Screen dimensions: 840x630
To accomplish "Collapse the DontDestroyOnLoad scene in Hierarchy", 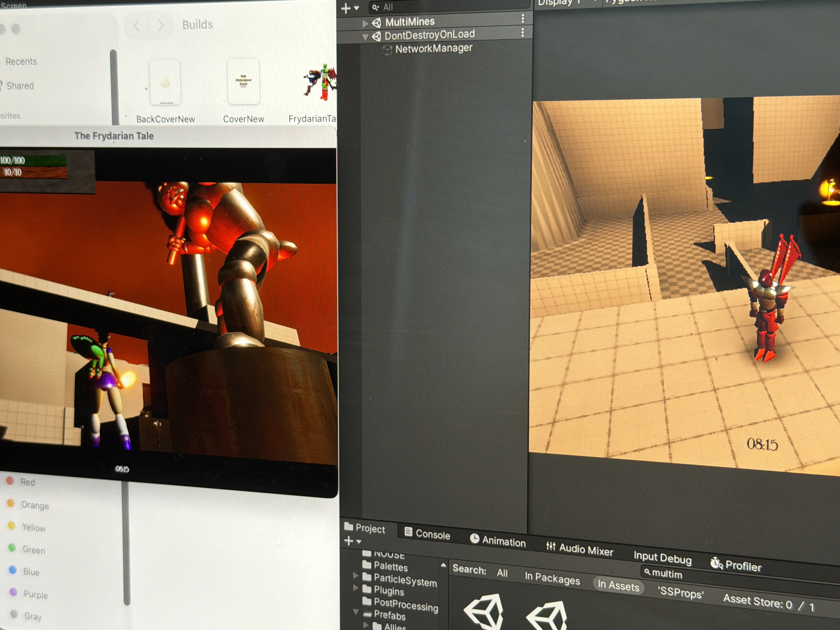I will [365, 37].
